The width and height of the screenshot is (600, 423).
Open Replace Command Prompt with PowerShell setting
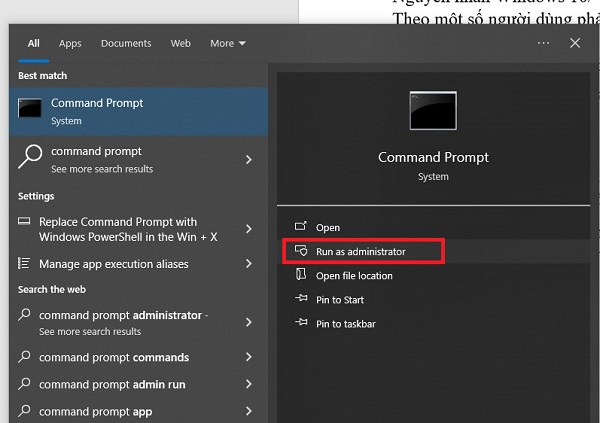139,229
